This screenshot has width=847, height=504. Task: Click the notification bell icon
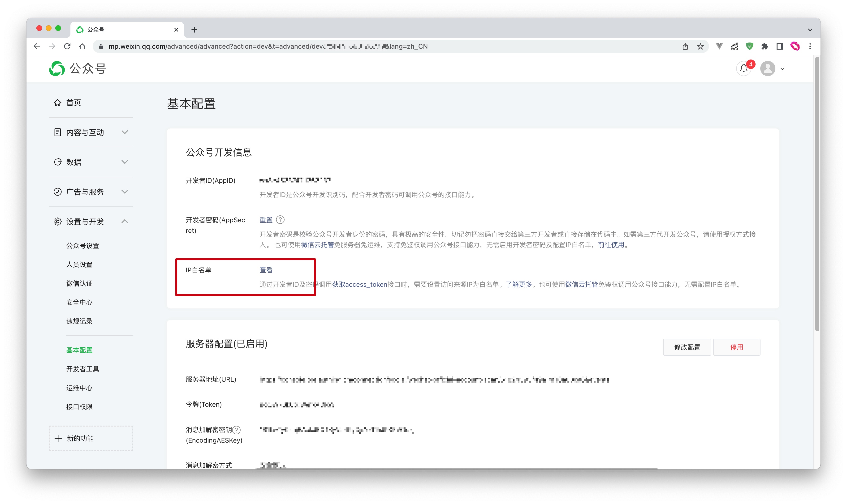[743, 68]
